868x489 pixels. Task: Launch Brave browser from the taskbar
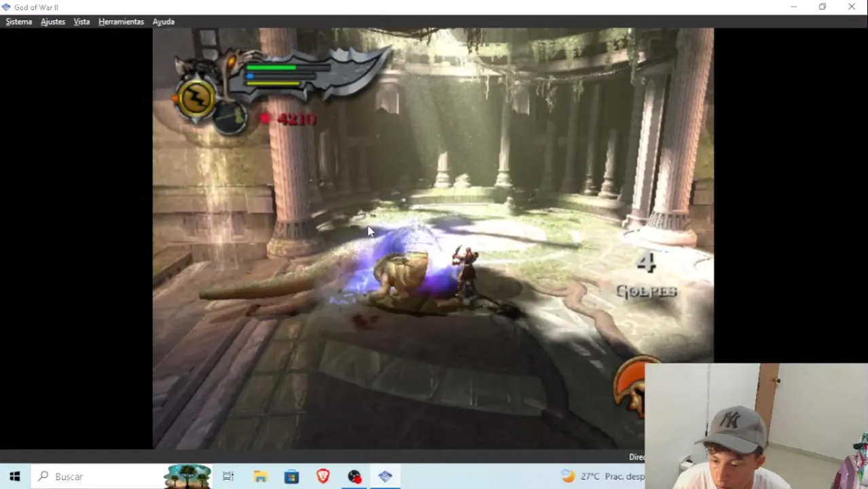(323, 476)
